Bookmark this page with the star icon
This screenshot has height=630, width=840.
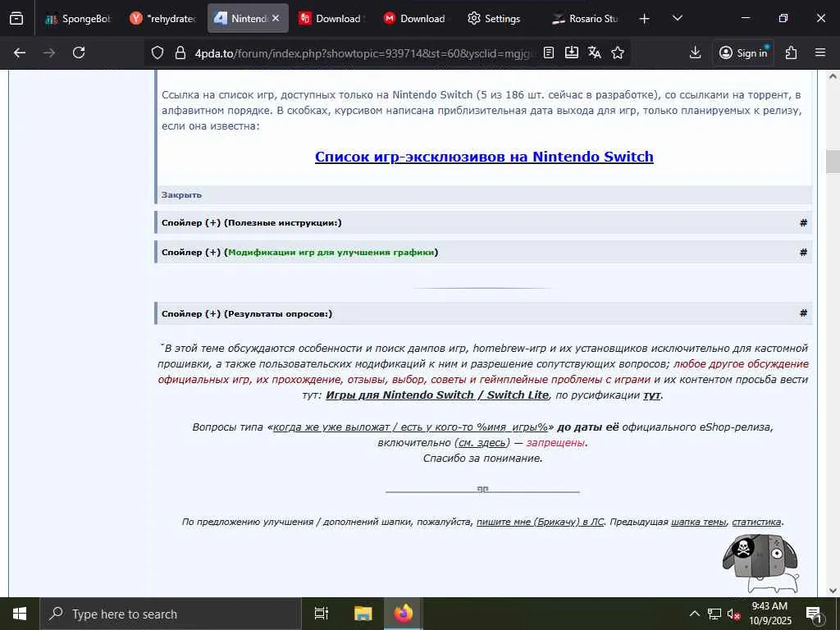coord(618,52)
